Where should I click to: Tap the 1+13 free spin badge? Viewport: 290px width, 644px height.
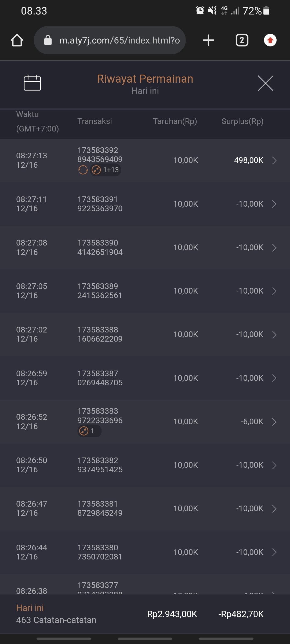(x=106, y=170)
